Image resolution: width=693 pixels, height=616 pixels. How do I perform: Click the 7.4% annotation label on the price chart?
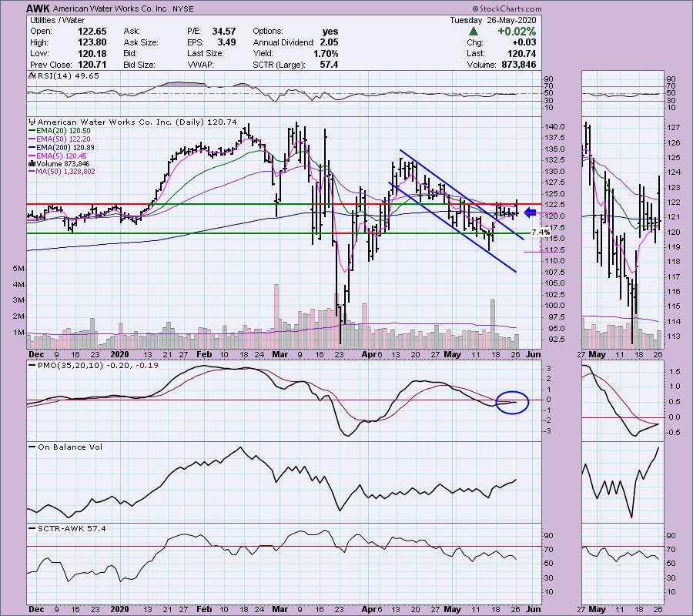point(540,233)
